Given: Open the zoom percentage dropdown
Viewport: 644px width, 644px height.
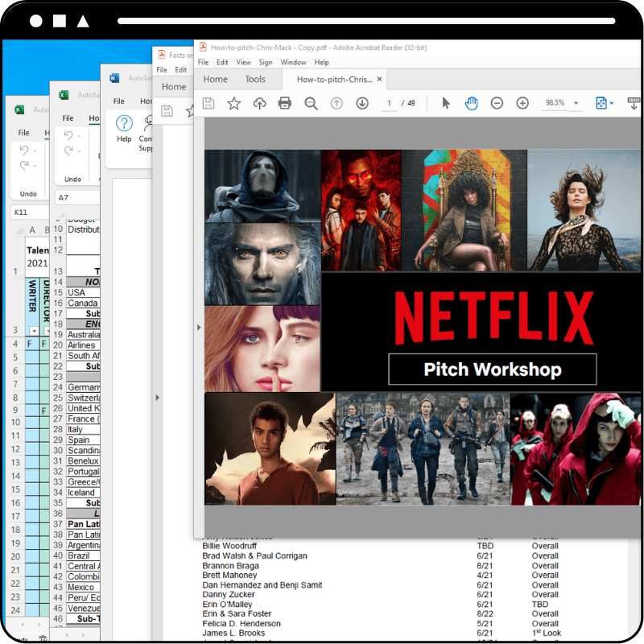Looking at the screenshot, I should [x=576, y=103].
